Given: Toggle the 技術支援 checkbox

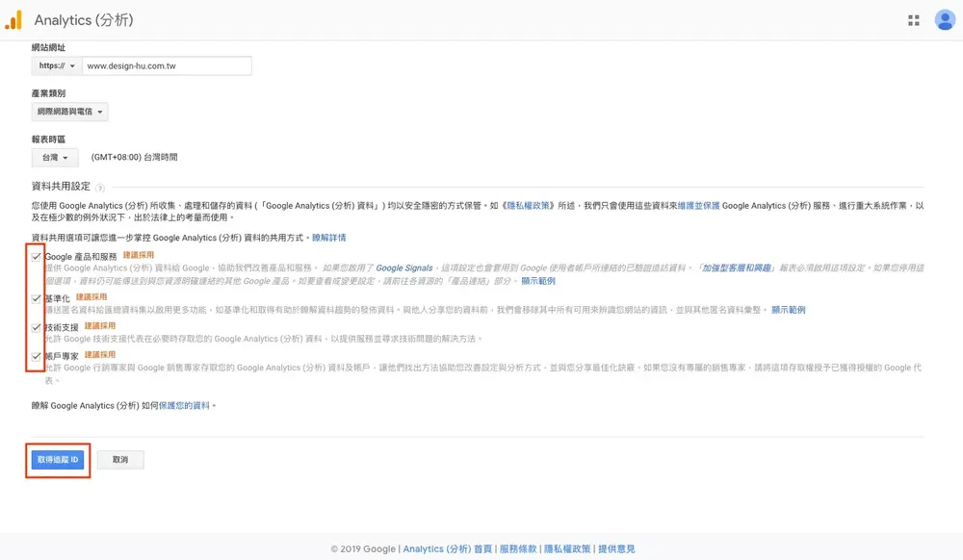Looking at the screenshot, I should point(37,327).
